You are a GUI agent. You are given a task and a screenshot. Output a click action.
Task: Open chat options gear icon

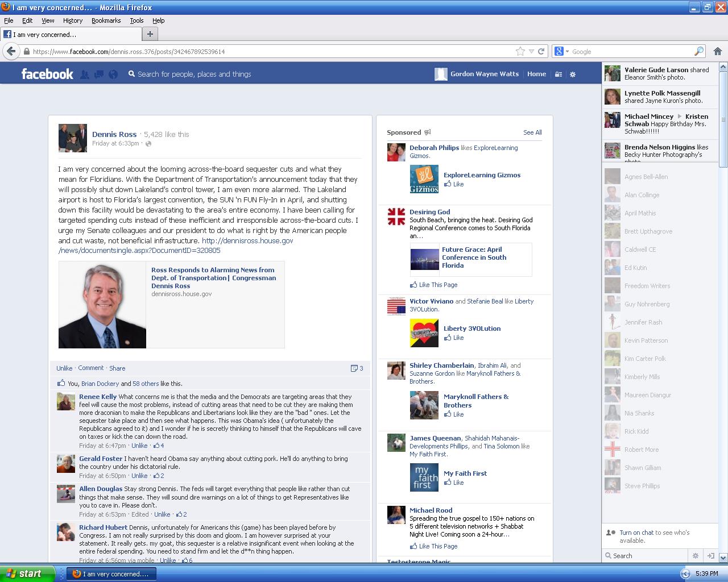click(695, 556)
